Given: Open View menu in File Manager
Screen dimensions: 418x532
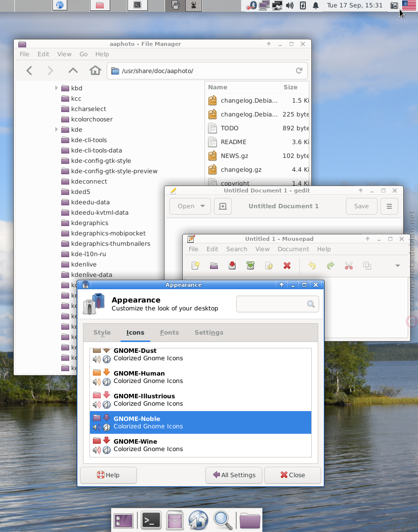Looking at the screenshot, I should [64, 54].
